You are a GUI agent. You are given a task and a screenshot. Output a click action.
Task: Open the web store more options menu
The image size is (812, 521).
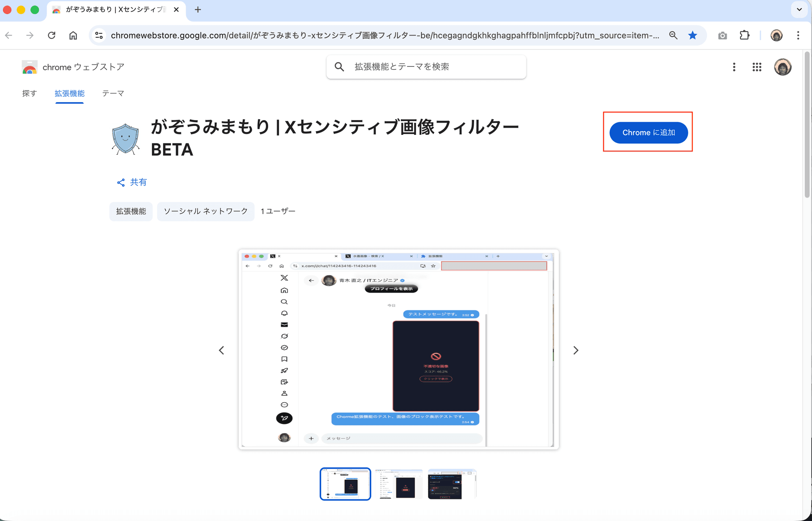tap(734, 67)
